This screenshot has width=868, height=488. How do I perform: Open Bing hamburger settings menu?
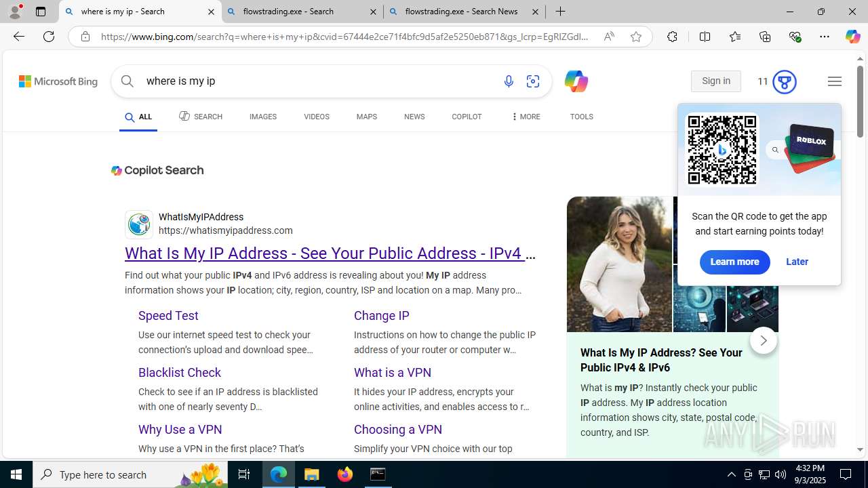835,81
